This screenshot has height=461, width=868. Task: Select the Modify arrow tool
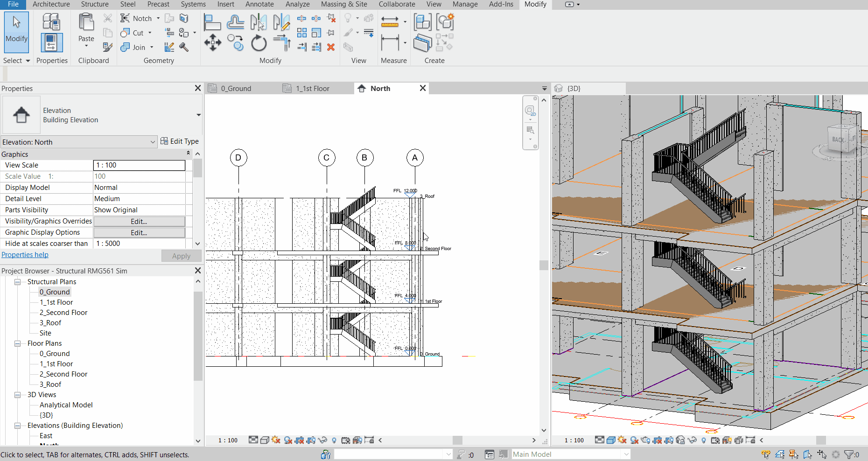point(16,32)
